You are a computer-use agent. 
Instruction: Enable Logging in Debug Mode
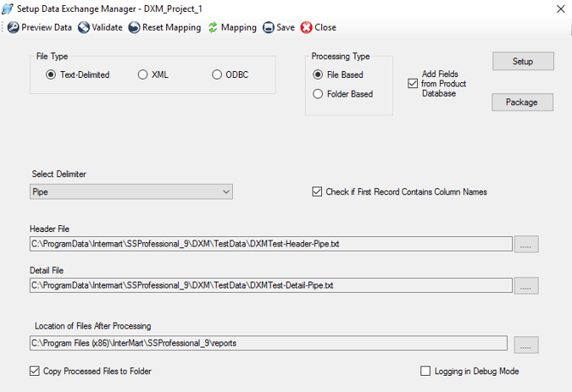426,371
